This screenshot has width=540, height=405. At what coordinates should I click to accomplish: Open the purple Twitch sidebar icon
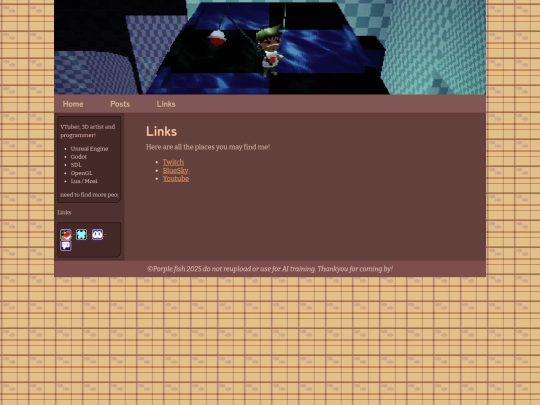point(66,246)
